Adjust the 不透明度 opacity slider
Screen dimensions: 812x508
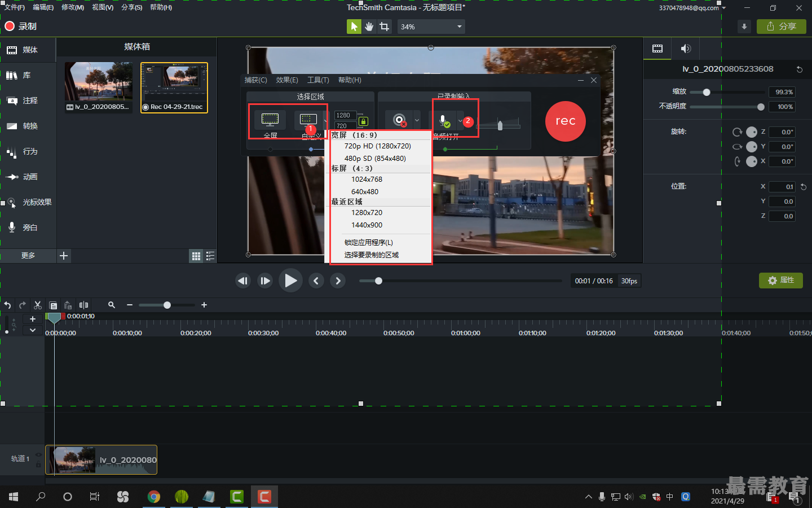[x=761, y=107]
